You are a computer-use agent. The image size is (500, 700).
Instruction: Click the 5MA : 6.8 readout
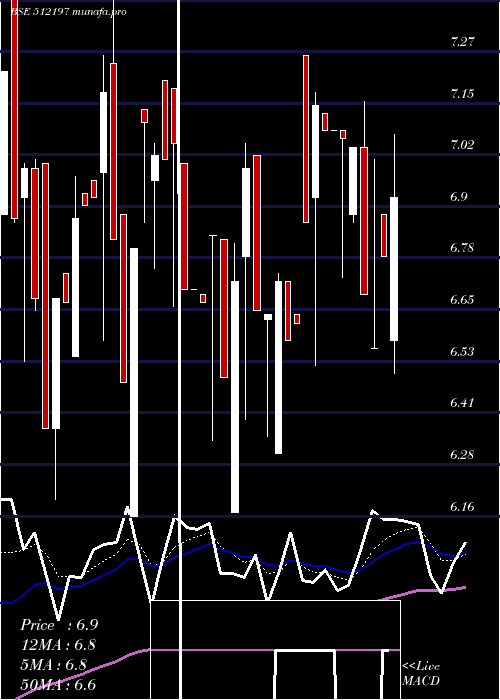53,664
